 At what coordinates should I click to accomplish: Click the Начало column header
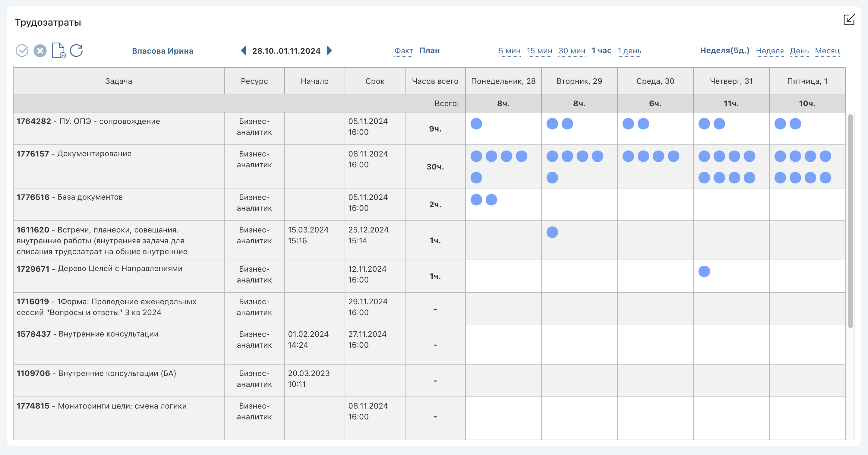(x=314, y=81)
